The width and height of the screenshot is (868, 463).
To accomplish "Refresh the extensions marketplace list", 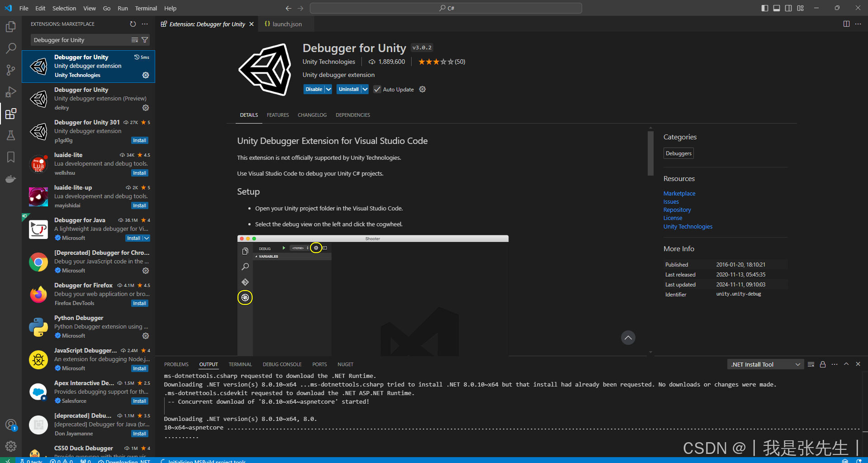I will coord(133,24).
